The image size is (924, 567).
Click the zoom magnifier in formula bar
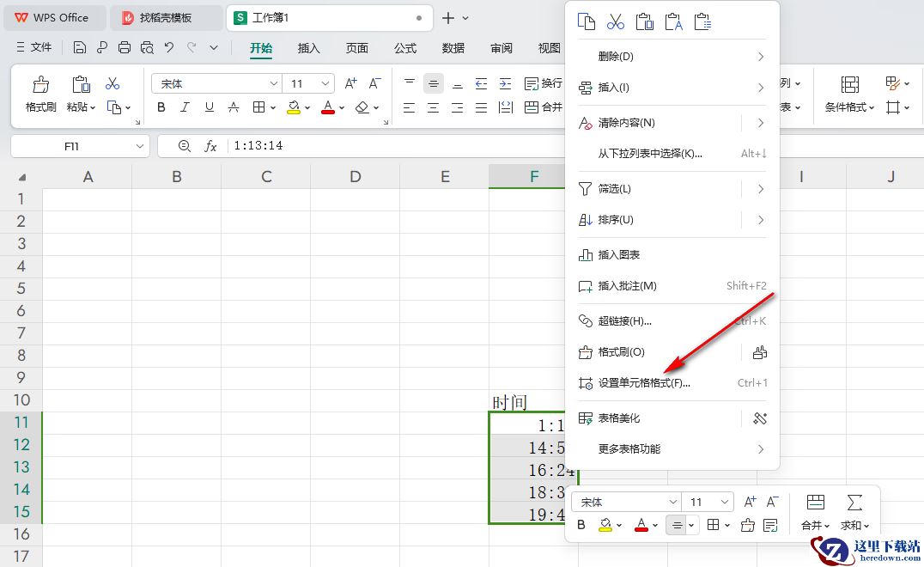tap(185, 145)
